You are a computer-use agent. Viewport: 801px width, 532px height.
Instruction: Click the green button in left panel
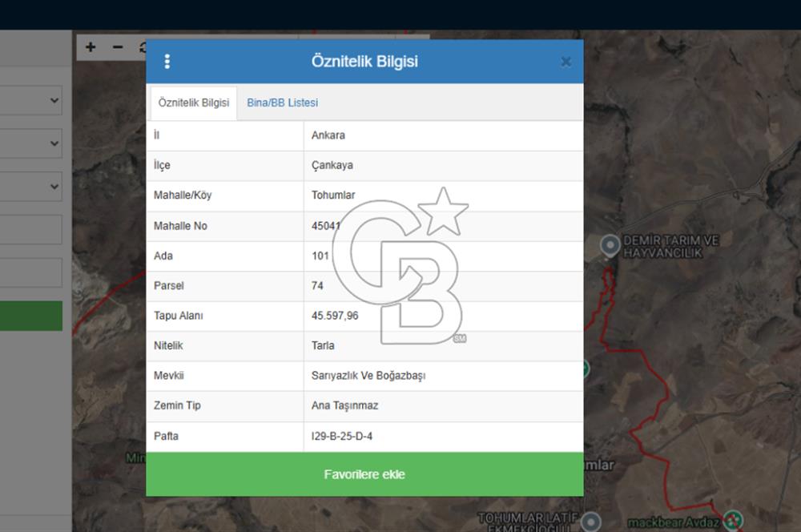[x=30, y=316]
